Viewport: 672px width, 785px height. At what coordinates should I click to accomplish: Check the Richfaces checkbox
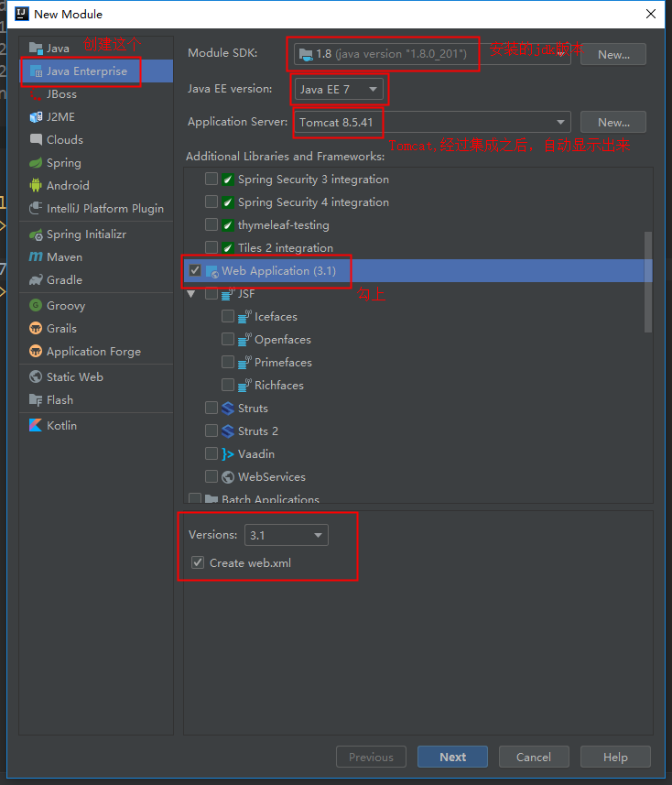[228, 386]
